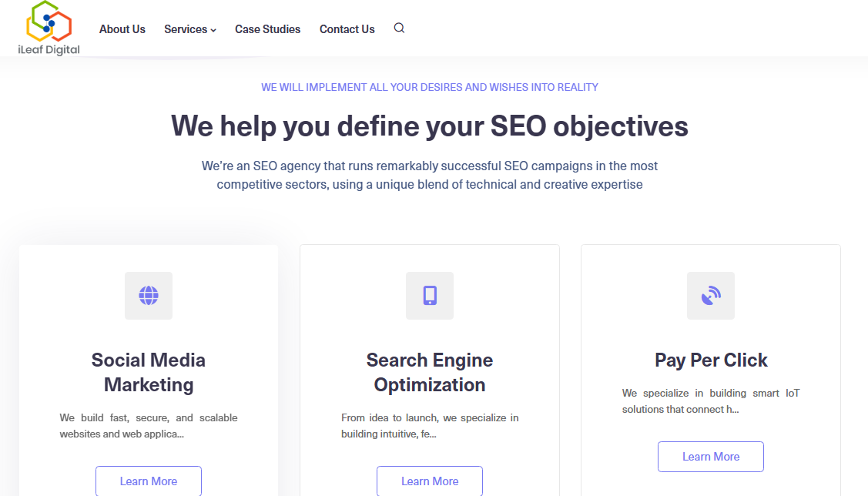Image resolution: width=868 pixels, height=496 pixels.
Task: Click the satellite dish icon above Pay Per Click
Action: (711, 296)
